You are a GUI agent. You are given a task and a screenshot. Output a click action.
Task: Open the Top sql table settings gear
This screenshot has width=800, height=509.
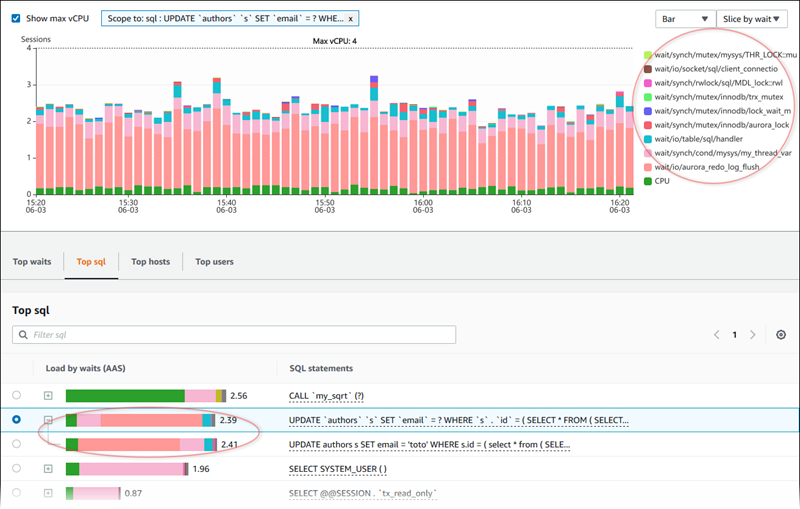[x=781, y=335]
